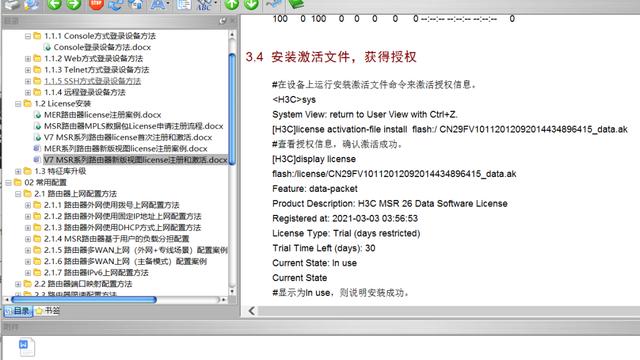
Task: Open MER系列路由器新版视图license注册案例.docx
Action: point(125,149)
